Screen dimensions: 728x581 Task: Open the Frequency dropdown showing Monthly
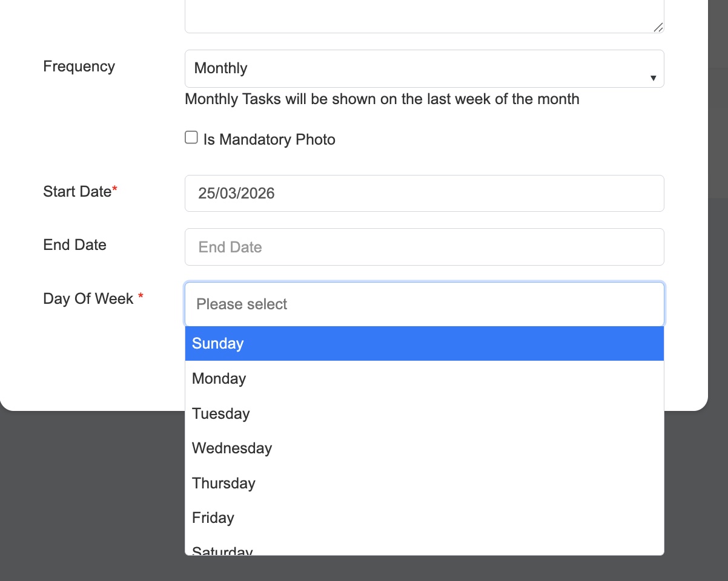(x=424, y=68)
